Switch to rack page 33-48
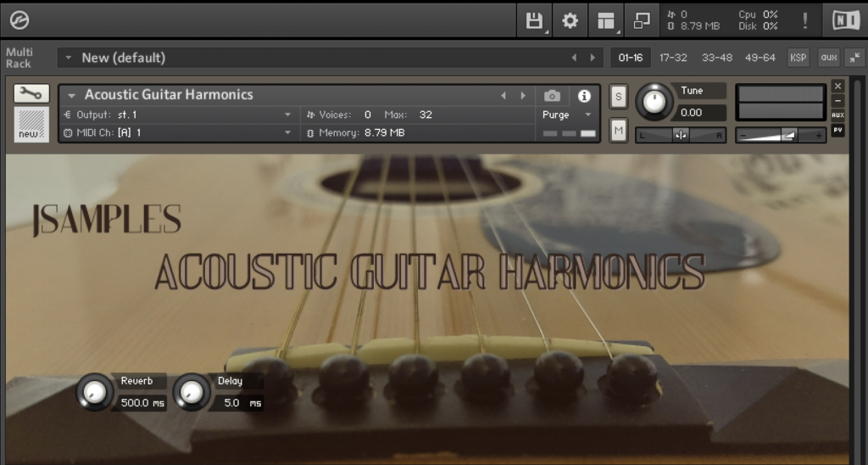The height and width of the screenshot is (465, 868). 717,58
